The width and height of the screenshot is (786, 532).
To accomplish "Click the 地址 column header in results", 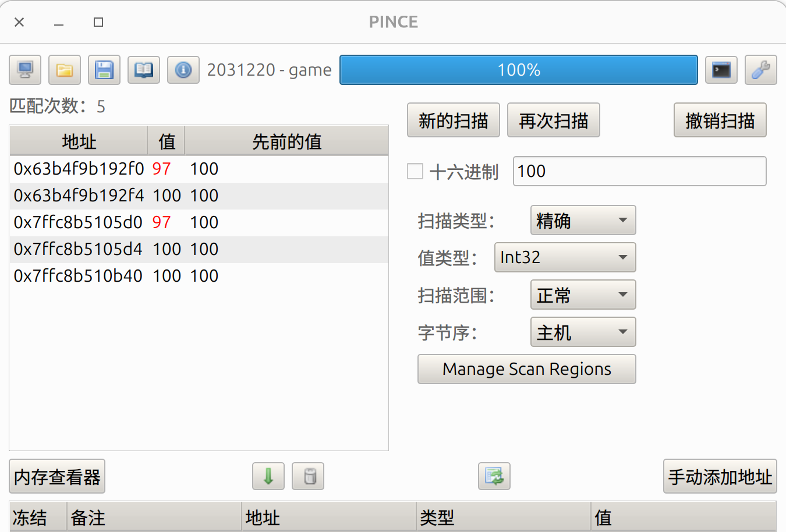I will coord(79,141).
